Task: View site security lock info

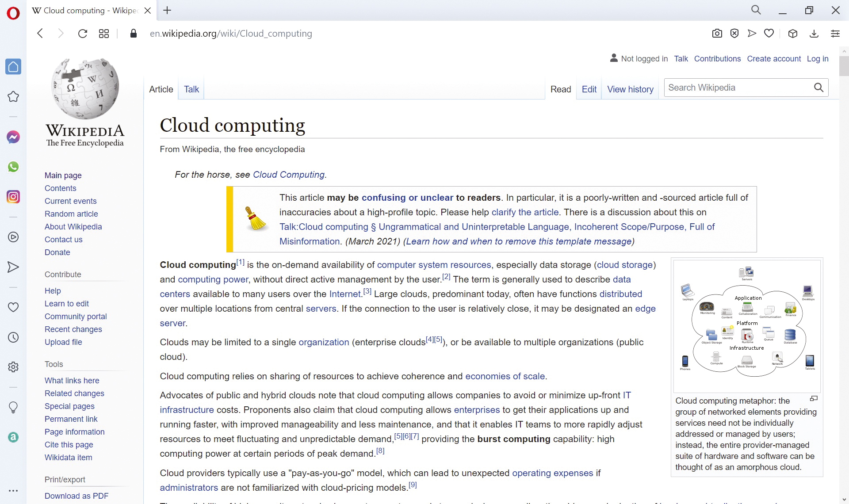Action: 134,34
